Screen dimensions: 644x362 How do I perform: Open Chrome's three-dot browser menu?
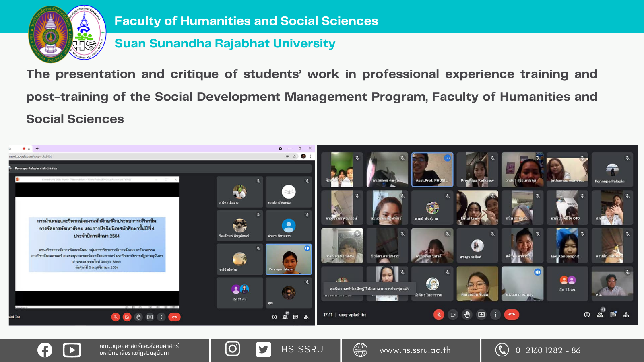[310, 156]
